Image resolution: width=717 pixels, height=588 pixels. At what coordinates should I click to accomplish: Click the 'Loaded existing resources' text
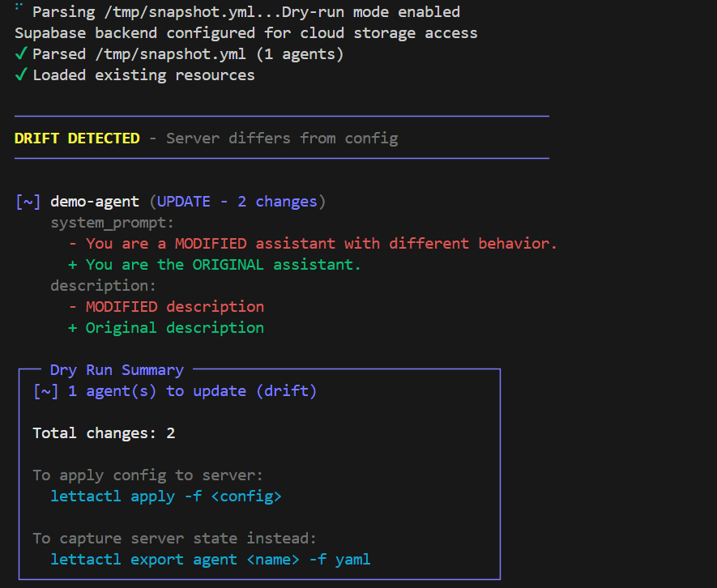click(x=143, y=75)
